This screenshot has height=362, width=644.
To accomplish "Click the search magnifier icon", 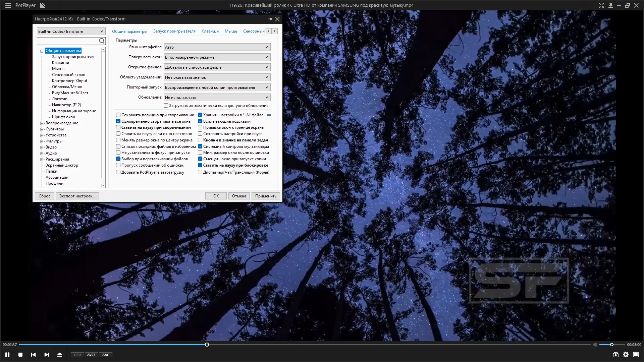I will [102, 41].
